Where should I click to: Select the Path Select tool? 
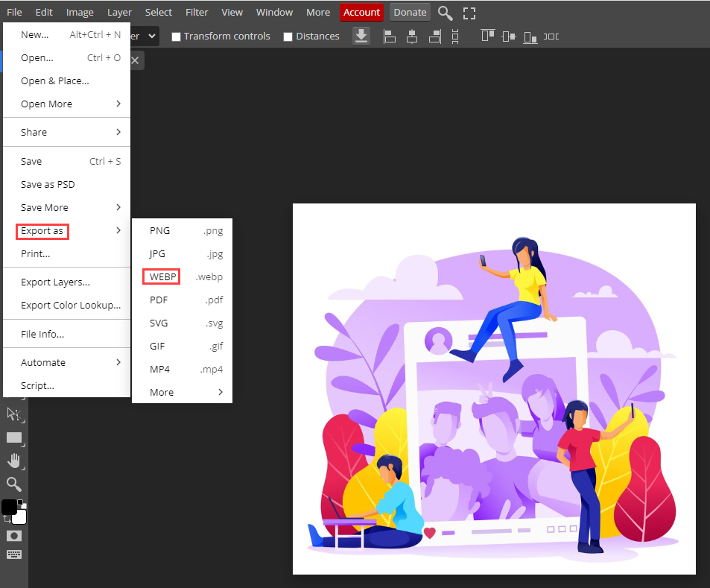point(14,414)
